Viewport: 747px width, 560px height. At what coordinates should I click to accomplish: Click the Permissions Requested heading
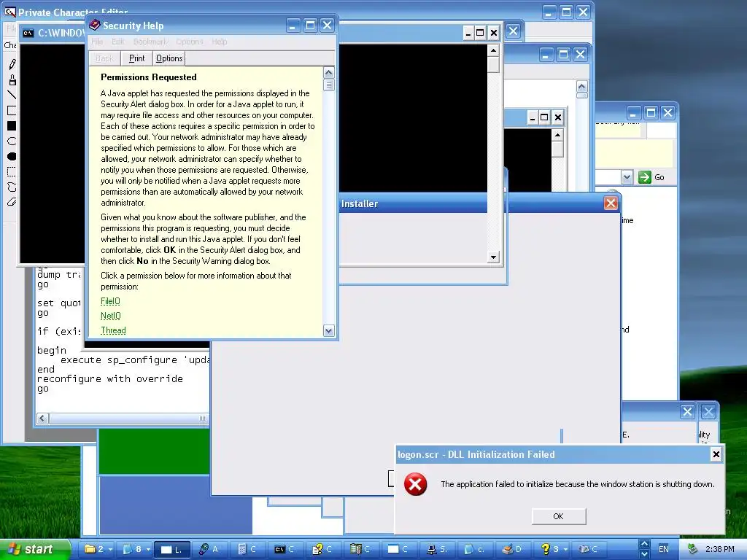(149, 77)
